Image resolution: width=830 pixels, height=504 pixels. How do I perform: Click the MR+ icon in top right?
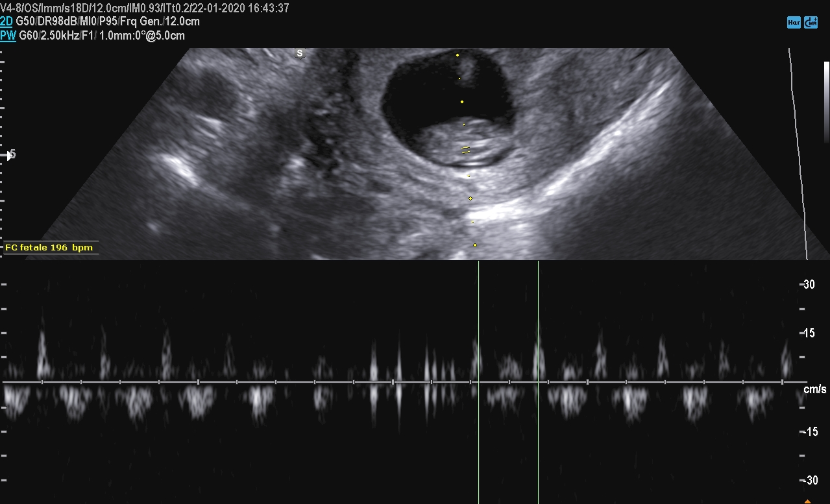(811, 23)
